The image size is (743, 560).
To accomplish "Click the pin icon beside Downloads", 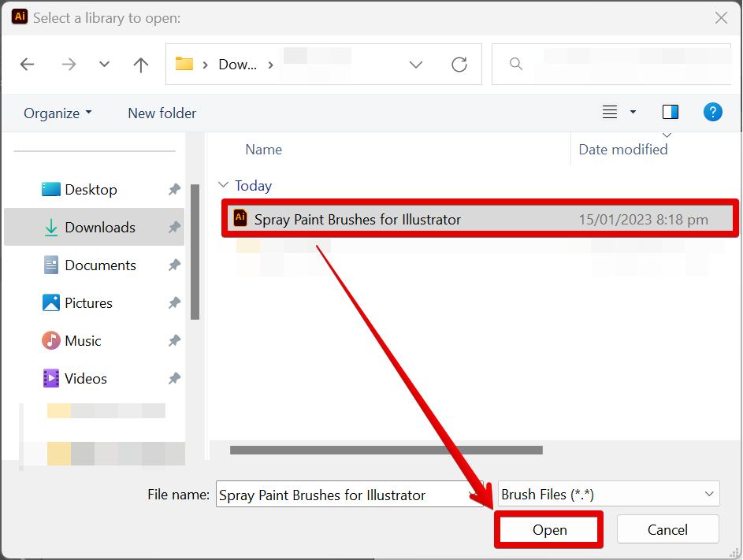I will pyautogui.click(x=174, y=228).
